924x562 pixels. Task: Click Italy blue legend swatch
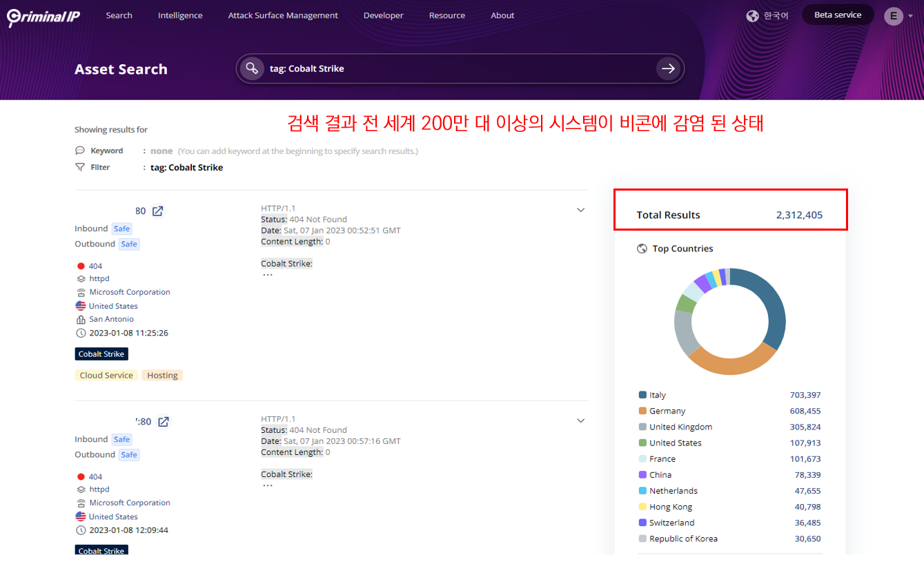click(x=642, y=395)
